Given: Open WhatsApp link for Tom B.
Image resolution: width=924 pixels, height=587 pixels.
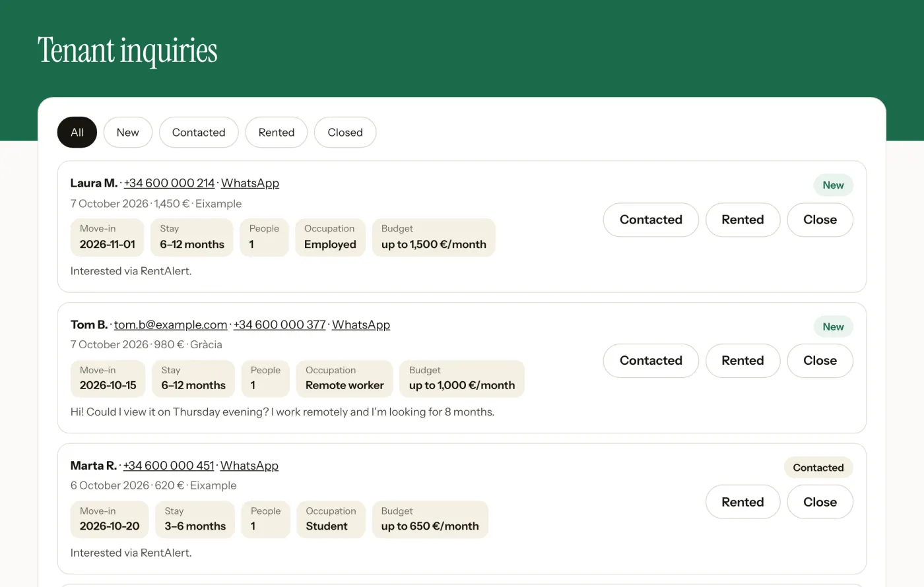Looking at the screenshot, I should click(x=361, y=324).
